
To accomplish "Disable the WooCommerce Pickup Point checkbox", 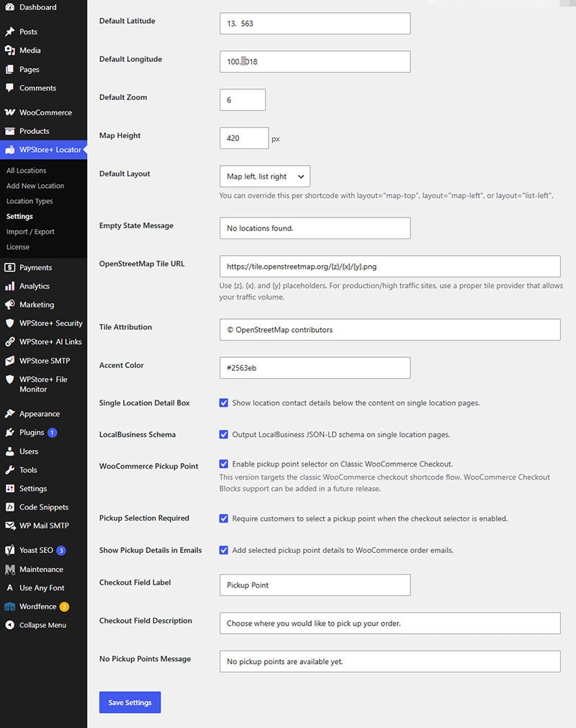I will tap(224, 464).
